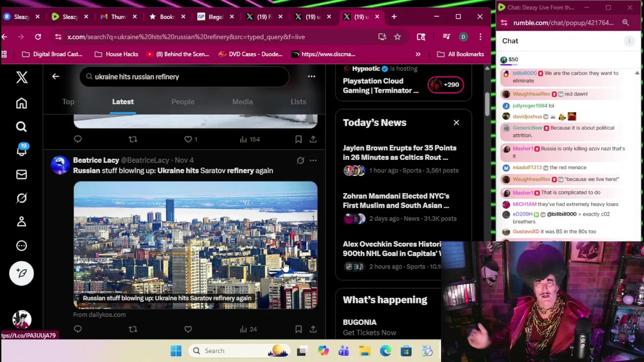This screenshot has height=362, width=644.
Task: Open the Grok icon in X sidebar
Action: point(21,198)
